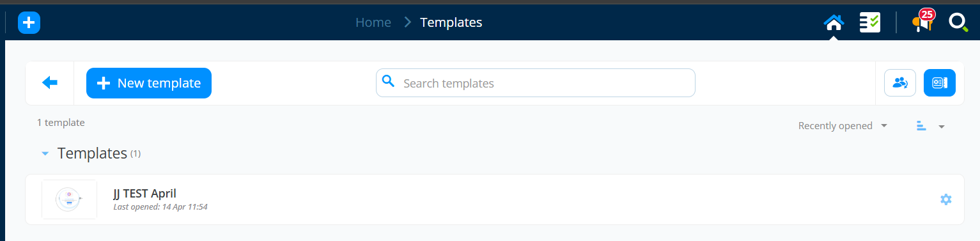The width and height of the screenshot is (980, 241).
Task: Click the magnifier inside Search templates field
Action: (x=388, y=81)
